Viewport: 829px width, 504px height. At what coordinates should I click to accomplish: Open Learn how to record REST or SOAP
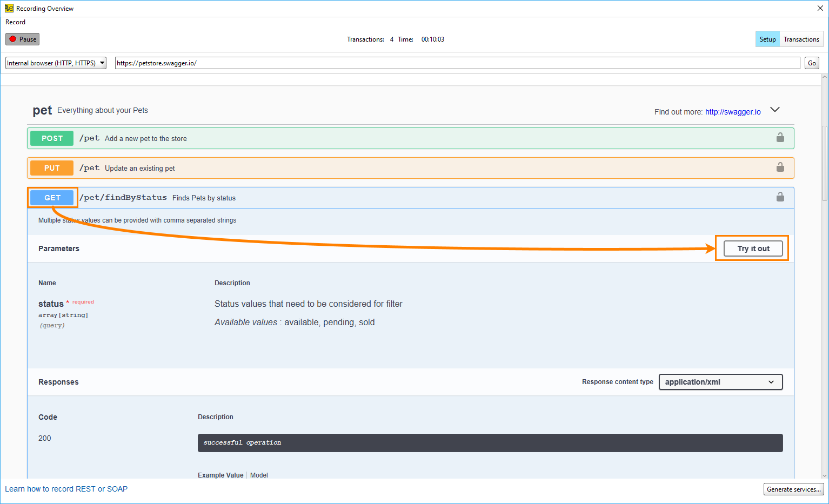pos(66,489)
